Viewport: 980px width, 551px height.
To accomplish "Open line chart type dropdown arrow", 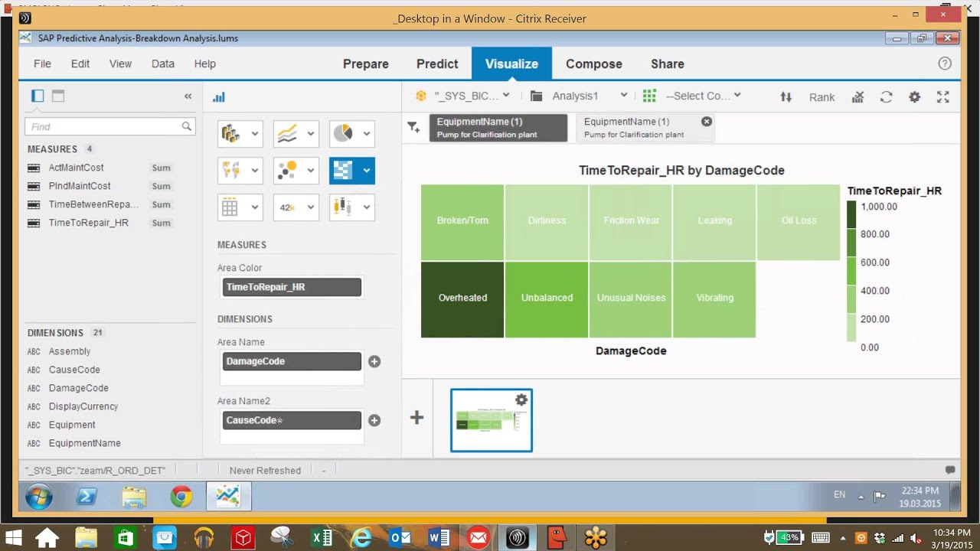I will 311,134.
